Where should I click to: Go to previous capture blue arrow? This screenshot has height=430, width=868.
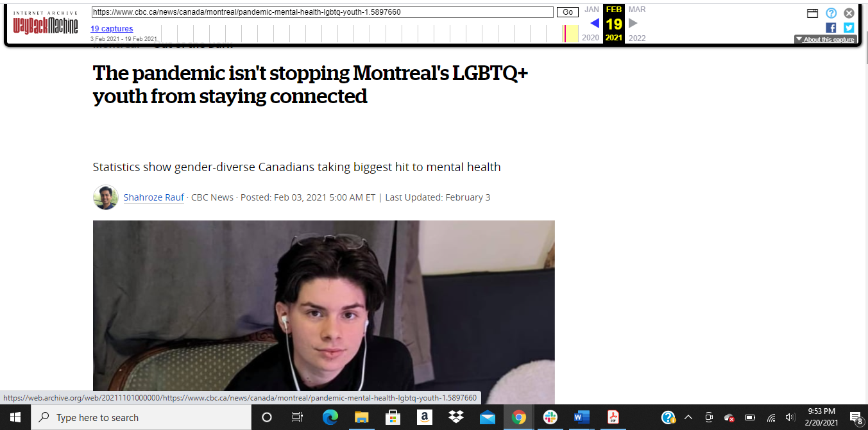(595, 24)
